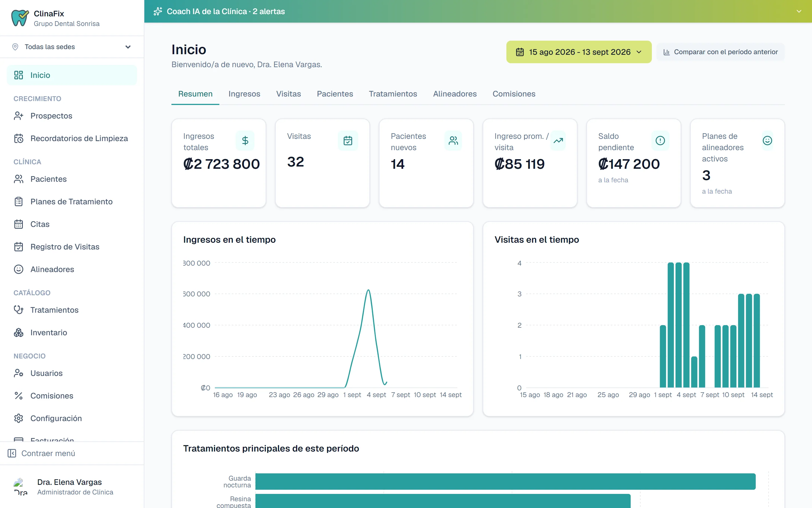Open Recordatorios de Limpieza
The width and height of the screenshot is (812, 508).
[72, 138]
